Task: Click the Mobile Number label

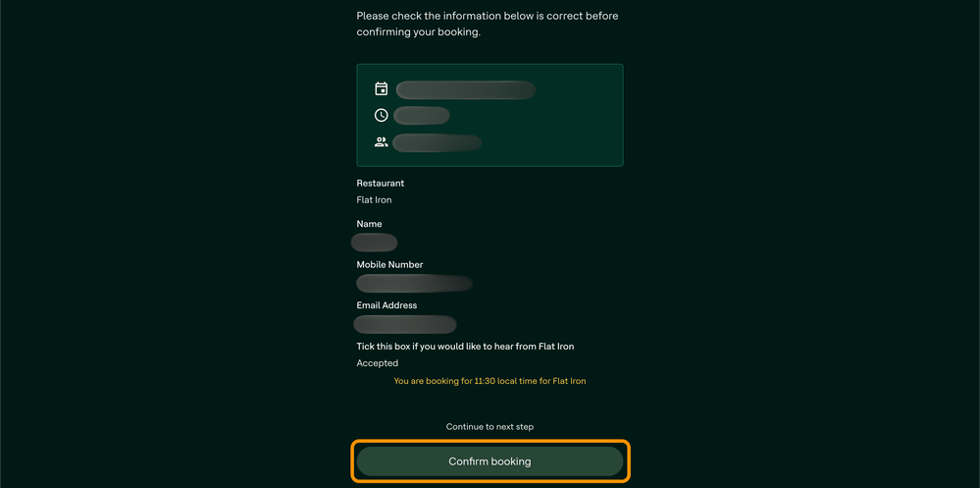Action: coord(390,265)
